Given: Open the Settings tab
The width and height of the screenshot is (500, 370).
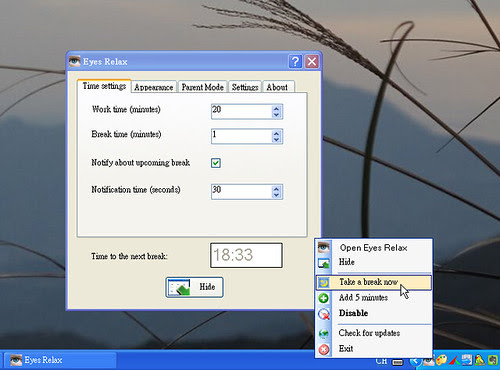Looking at the screenshot, I should click(245, 87).
